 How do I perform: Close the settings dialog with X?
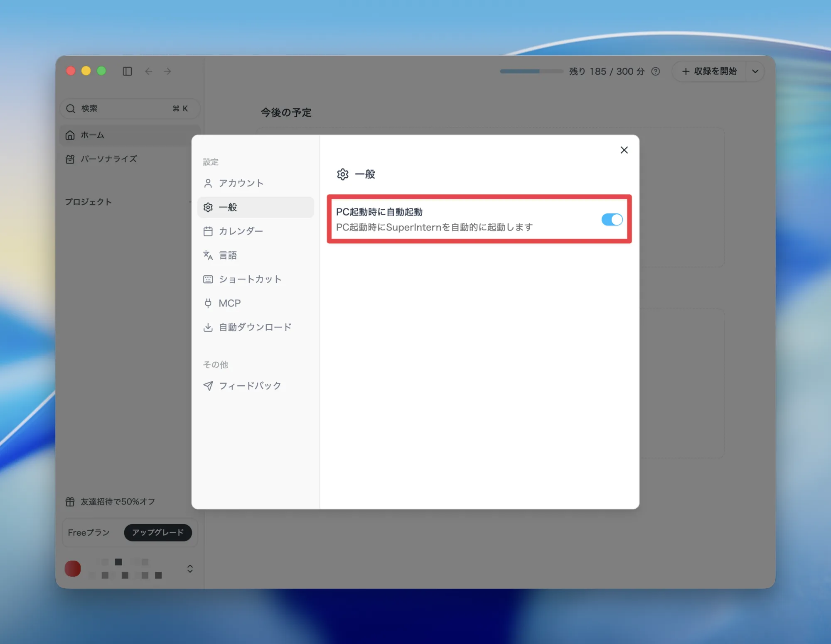(x=624, y=150)
